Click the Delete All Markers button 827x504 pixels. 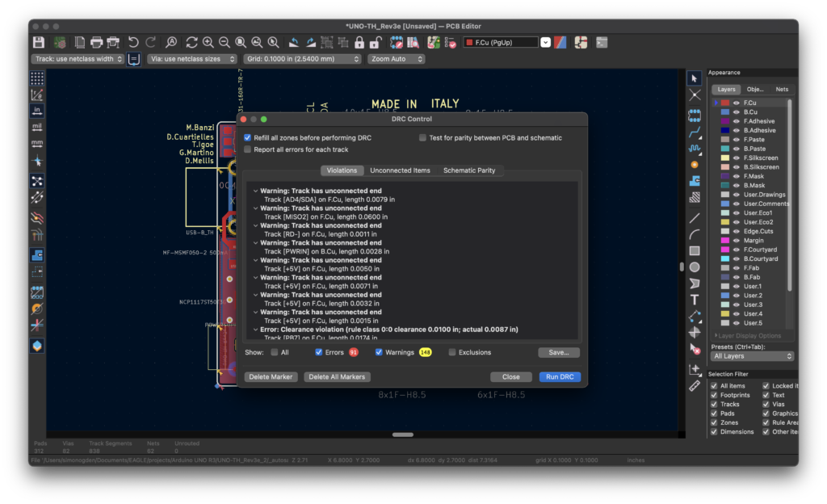(x=337, y=377)
